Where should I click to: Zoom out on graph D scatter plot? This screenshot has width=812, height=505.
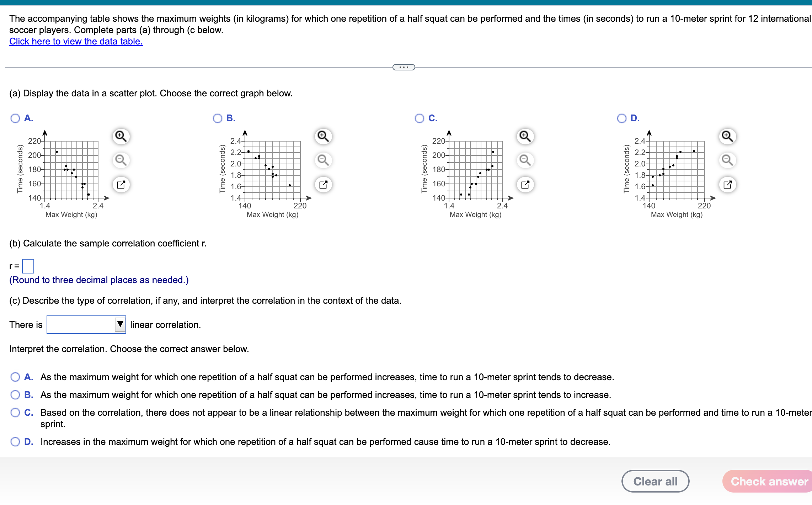[x=727, y=160]
